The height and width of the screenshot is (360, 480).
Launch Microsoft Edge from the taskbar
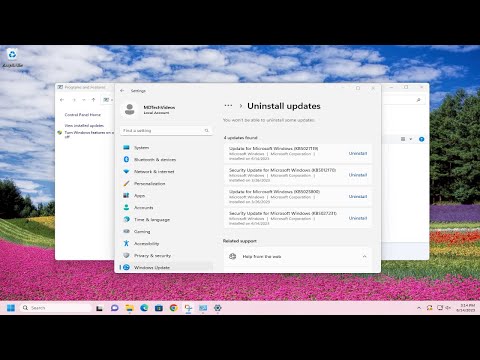pos(144,308)
